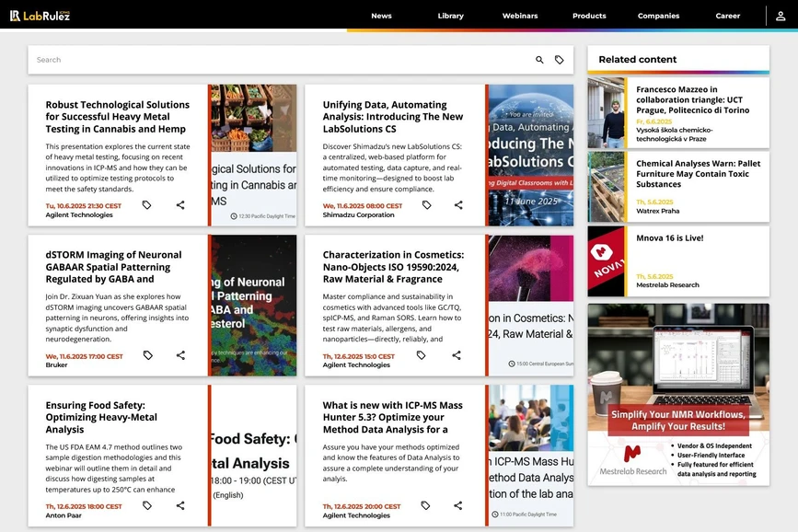Screen dimensions: 798x532
Task: Click Cannabis and Hemp webinar thumbnail
Action: (x=253, y=155)
